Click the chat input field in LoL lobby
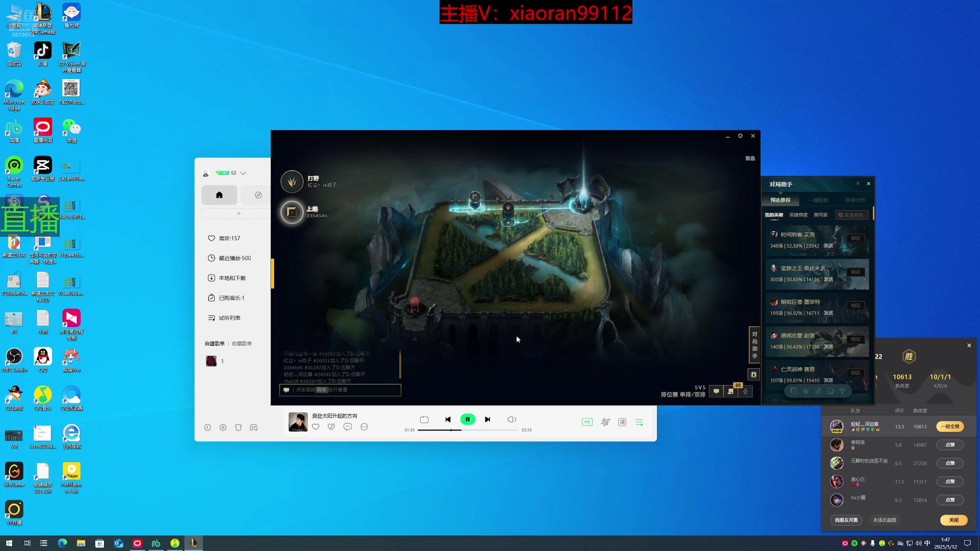Screen dimensions: 980x551 coord(340,390)
